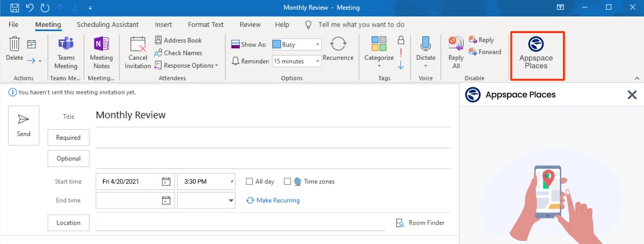Screen dimensions: 644x244
Task: Click into the Required attendees field
Action: (273, 138)
